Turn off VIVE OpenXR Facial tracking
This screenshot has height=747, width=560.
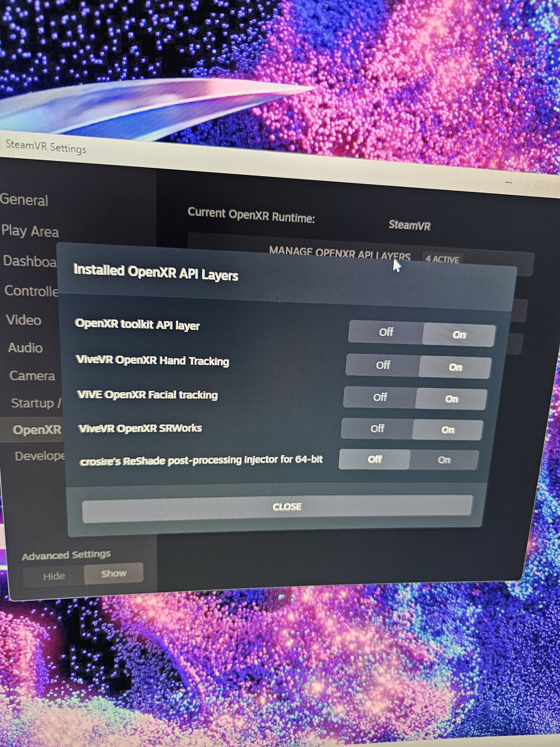click(x=380, y=397)
